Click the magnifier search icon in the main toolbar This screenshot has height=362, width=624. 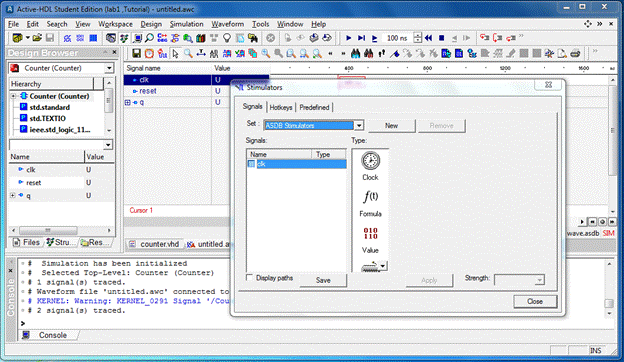149,38
